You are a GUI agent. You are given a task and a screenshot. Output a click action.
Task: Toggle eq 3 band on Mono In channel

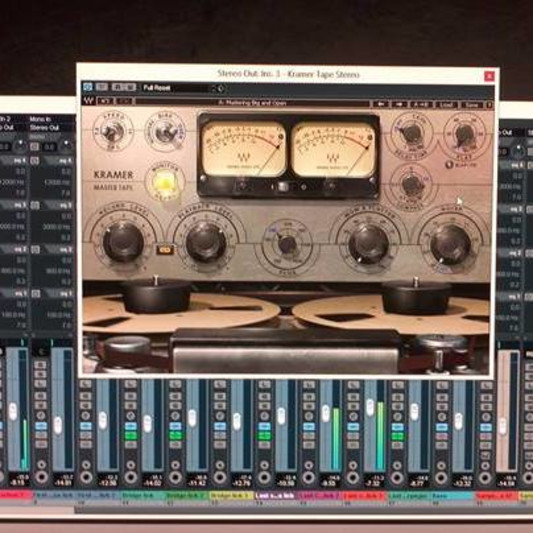click(x=35, y=205)
